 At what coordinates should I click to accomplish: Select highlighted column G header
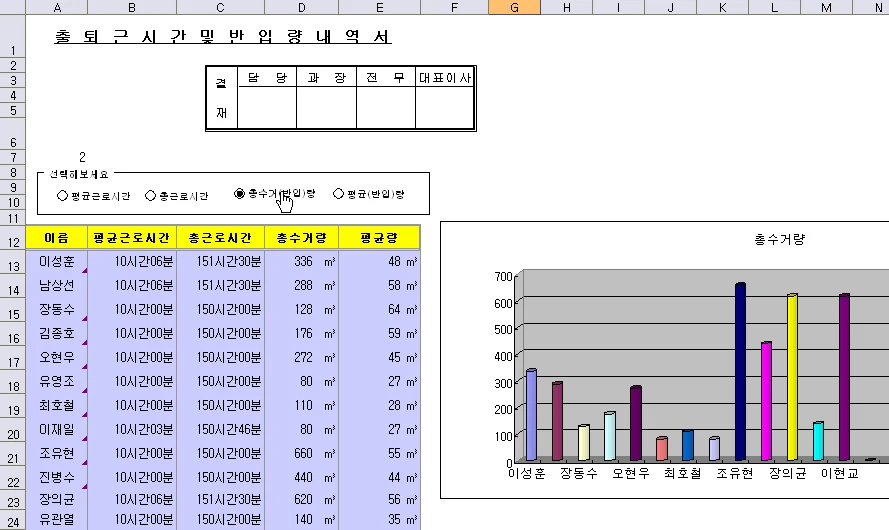pos(514,7)
